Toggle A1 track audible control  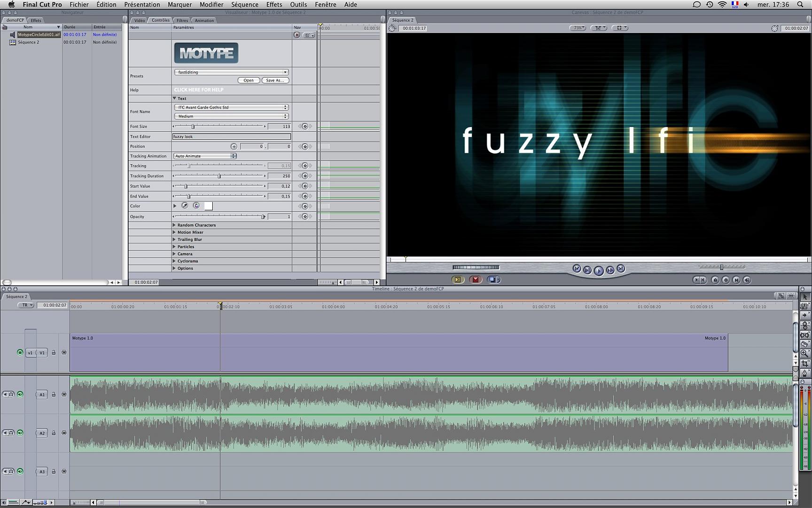click(20, 394)
